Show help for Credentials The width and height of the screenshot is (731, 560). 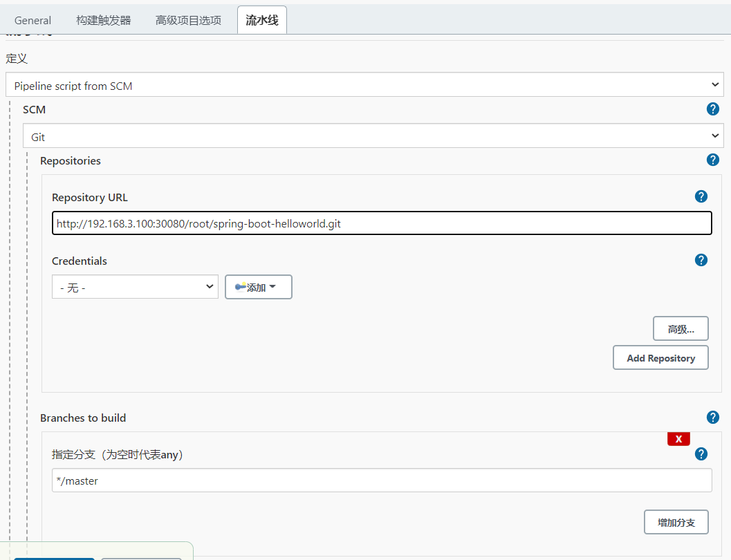[x=701, y=260]
